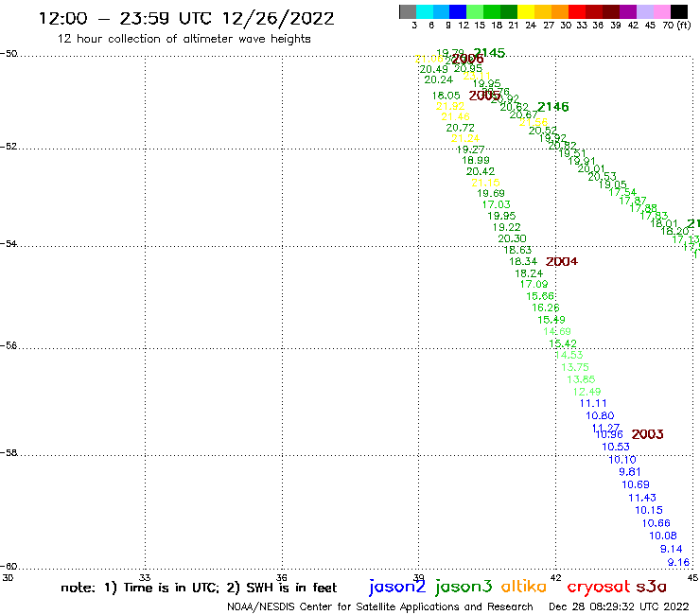Select the wave height value 20.42

pyautogui.click(x=481, y=171)
